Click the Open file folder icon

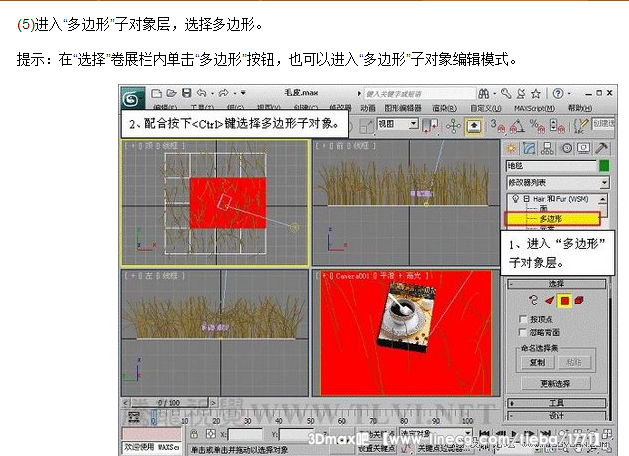pyautogui.click(x=171, y=93)
